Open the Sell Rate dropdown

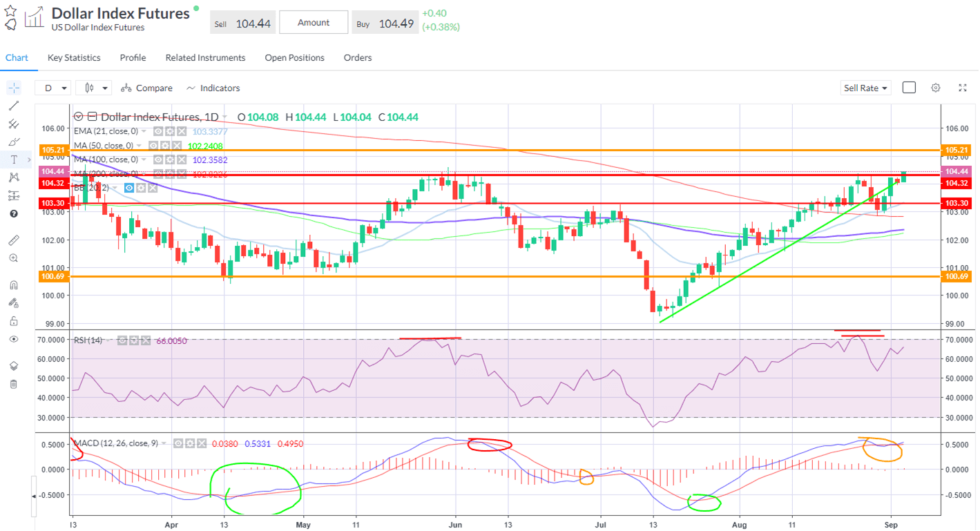point(866,88)
